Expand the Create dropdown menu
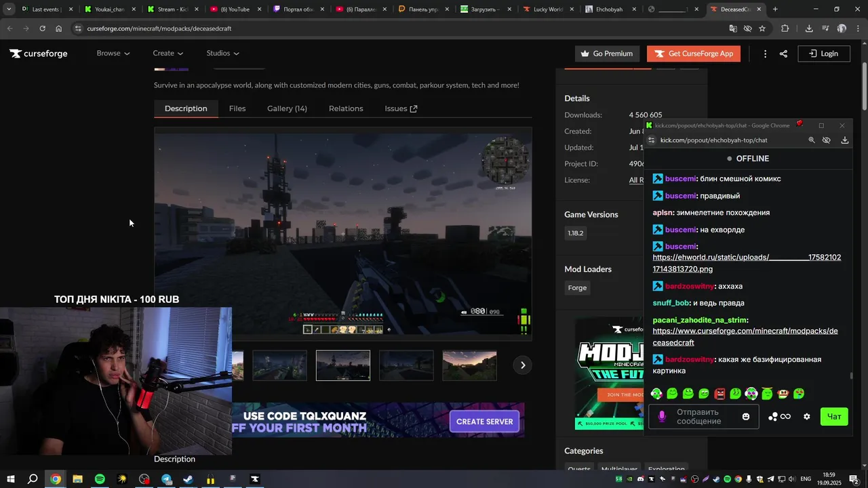The width and height of the screenshot is (868, 488). 168,54
